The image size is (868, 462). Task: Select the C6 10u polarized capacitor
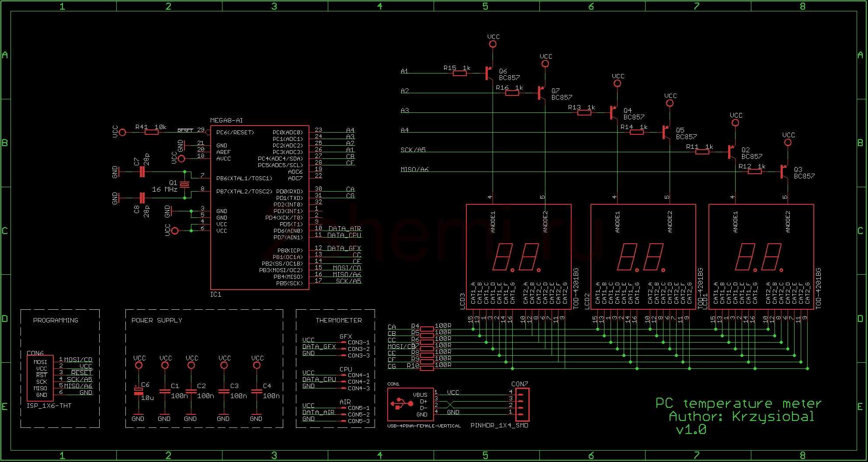pos(138,391)
